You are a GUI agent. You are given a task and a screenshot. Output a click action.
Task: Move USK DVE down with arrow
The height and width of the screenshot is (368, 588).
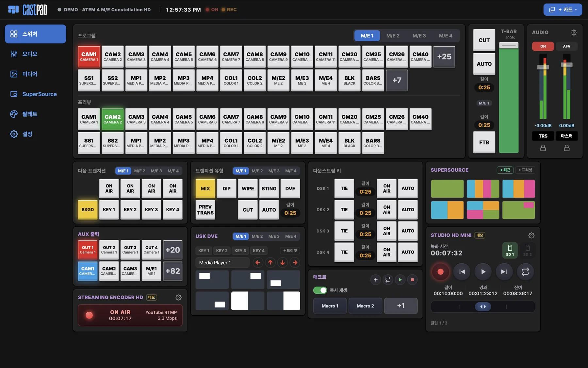(x=283, y=262)
